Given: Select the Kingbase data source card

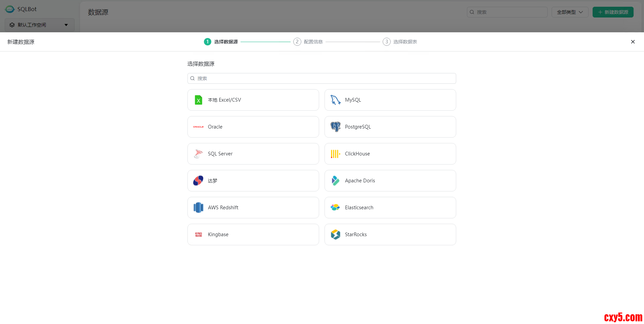Looking at the screenshot, I should (253, 235).
